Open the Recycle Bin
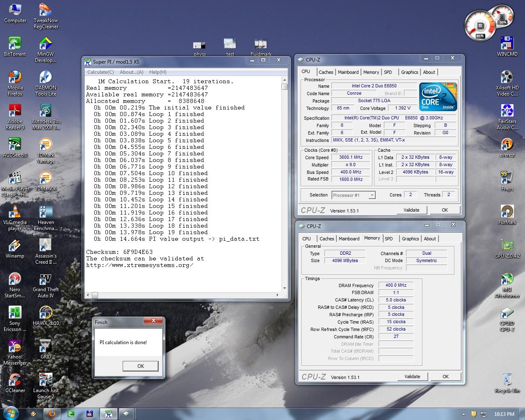 pos(507,383)
